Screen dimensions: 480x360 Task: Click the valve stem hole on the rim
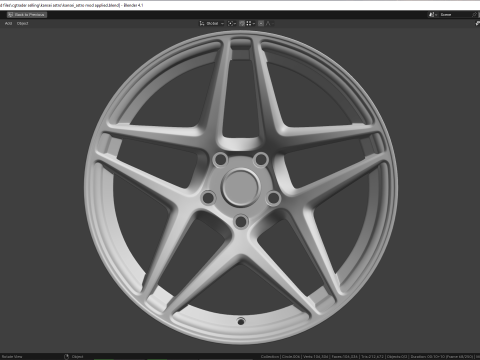click(241, 321)
